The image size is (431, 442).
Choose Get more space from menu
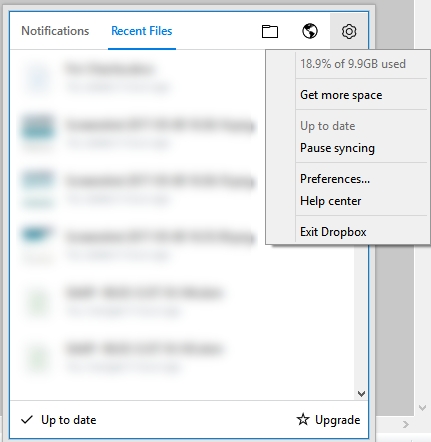[341, 95]
